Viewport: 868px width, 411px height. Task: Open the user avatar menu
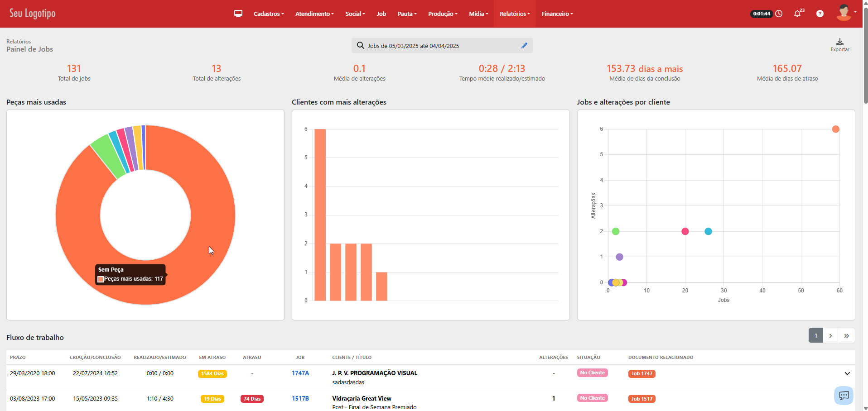[845, 13]
